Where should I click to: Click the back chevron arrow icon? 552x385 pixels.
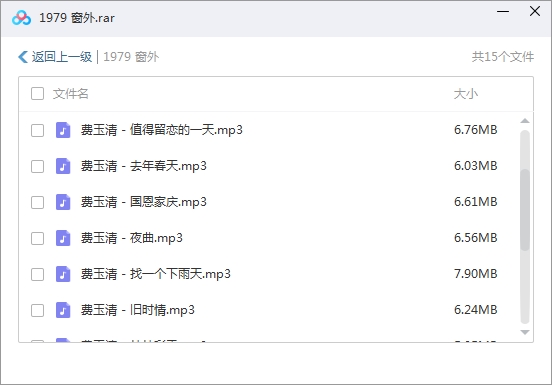[23, 57]
